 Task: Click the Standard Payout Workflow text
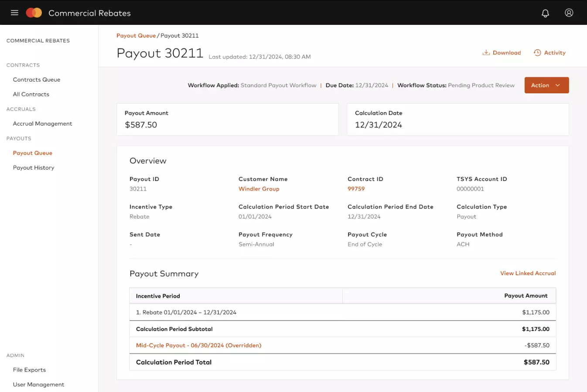click(x=278, y=85)
